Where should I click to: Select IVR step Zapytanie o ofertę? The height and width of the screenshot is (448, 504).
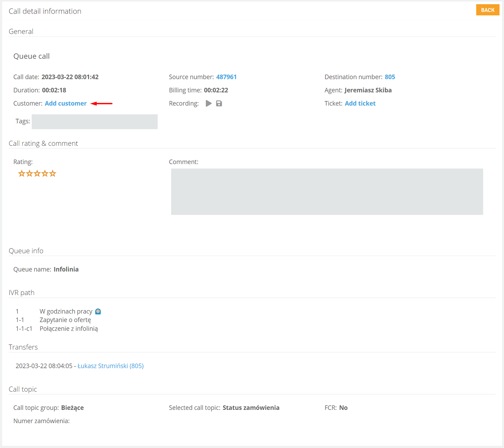click(65, 320)
